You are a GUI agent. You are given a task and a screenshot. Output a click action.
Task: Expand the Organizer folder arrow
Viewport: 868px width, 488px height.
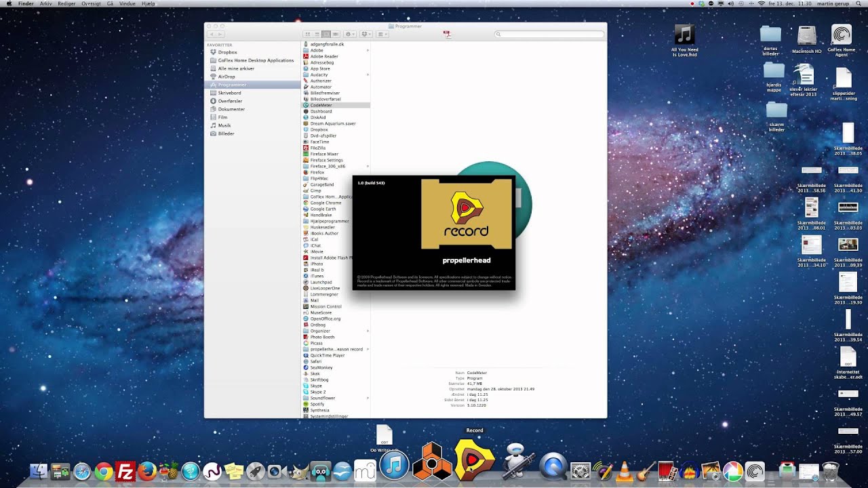tap(368, 331)
